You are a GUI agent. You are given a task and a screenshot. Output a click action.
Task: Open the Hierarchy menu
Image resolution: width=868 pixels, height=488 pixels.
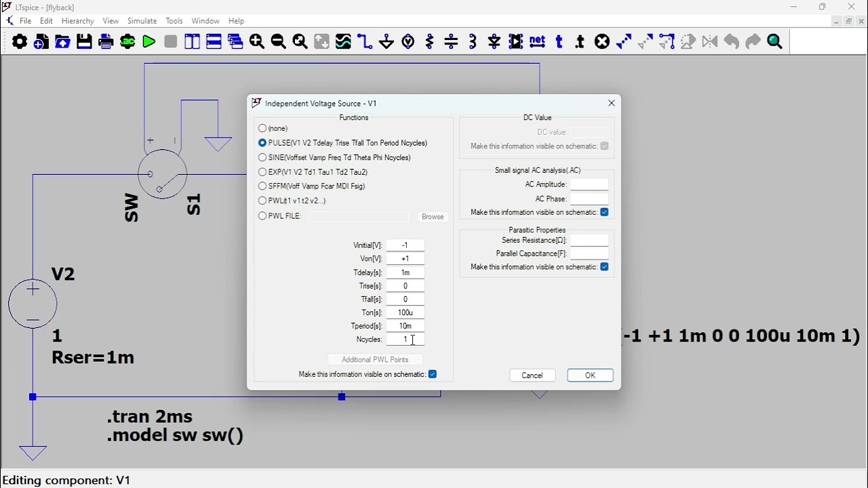pyautogui.click(x=78, y=21)
